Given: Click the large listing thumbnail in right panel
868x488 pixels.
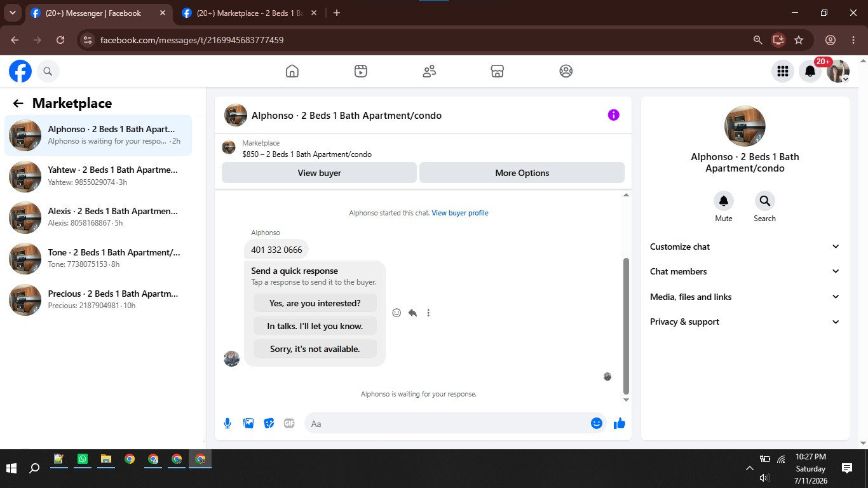Looking at the screenshot, I should click(745, 126).
